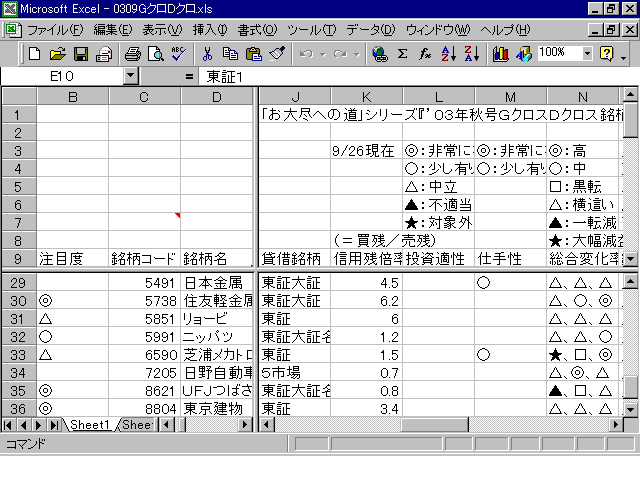Open the 書式(O) menu
Viewport: 640px width, 480px height.
[257, 30]
